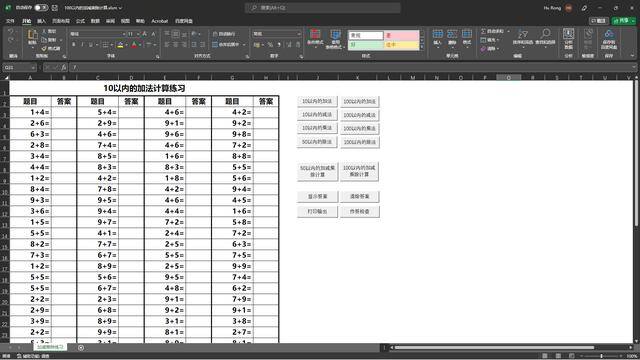
Task: Click the percent style icon
Action: click(x=270, y=45)
